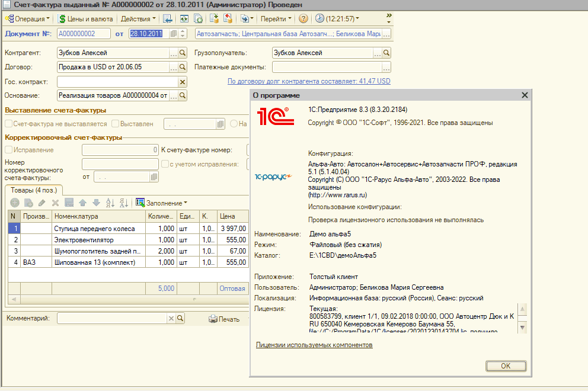Click ellipsis button of the Автозапчасть organization field
This screenshot has width=588, height=391.
pos(386,34)
